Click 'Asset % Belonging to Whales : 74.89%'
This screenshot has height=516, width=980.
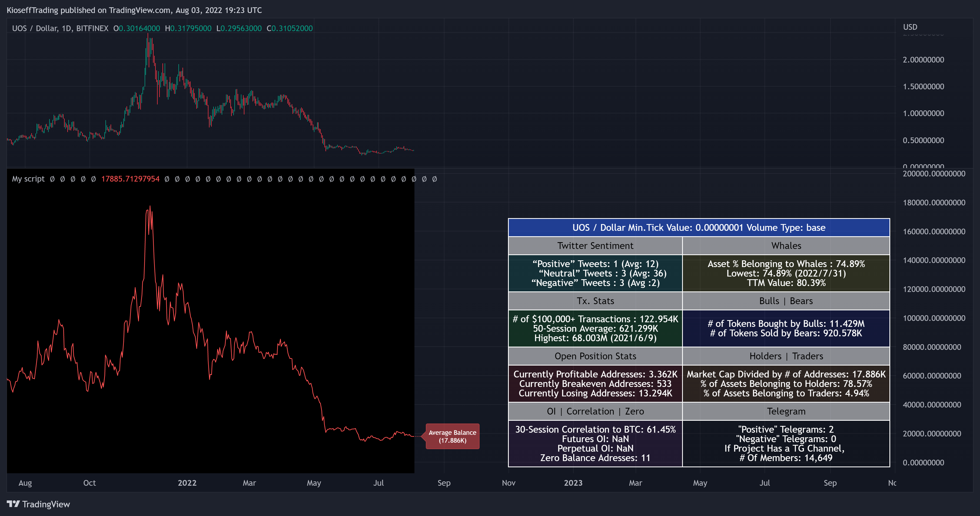pyautogui.click(x=786, y=264)
